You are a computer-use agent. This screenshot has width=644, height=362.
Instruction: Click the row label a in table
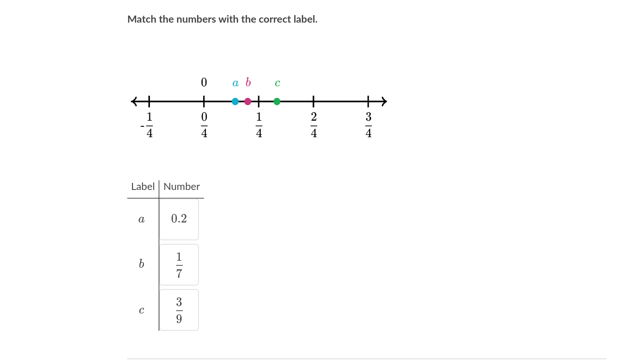141,219
